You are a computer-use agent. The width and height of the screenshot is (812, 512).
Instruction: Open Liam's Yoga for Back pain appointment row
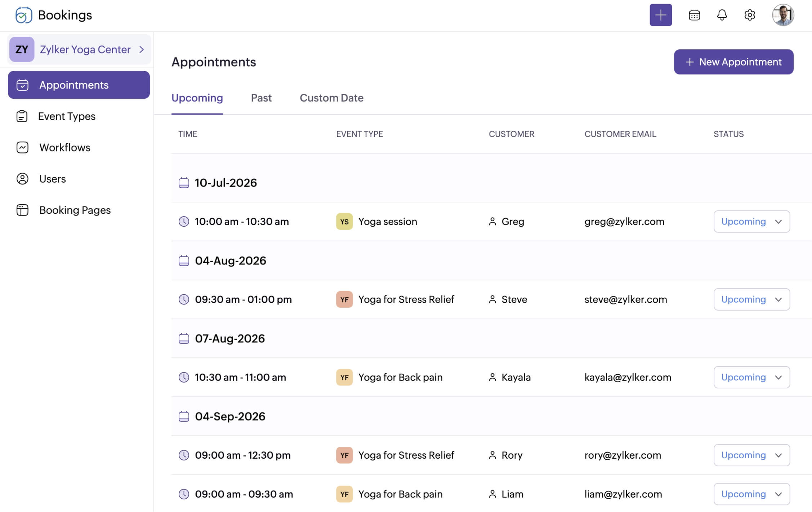tap(400, 494)
